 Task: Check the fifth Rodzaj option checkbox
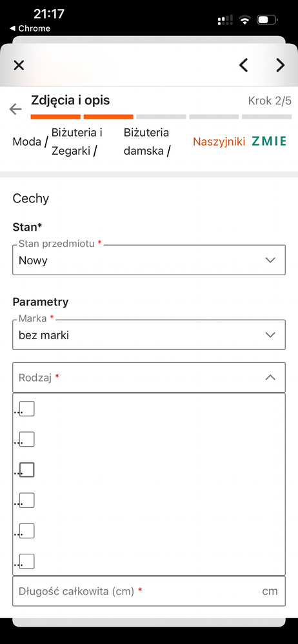click(x=26, y=531)
